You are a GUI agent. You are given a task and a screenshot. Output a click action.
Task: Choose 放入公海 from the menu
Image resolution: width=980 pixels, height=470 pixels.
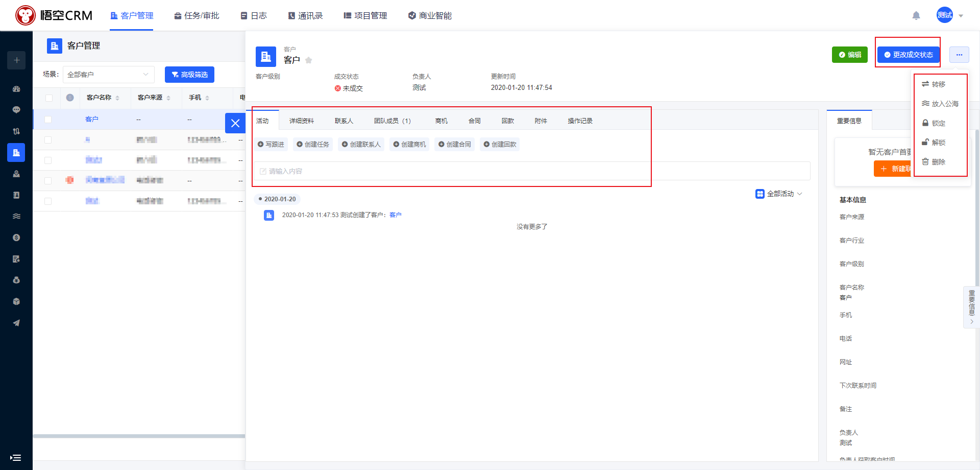pyautogui.click(x=940, y=104)
